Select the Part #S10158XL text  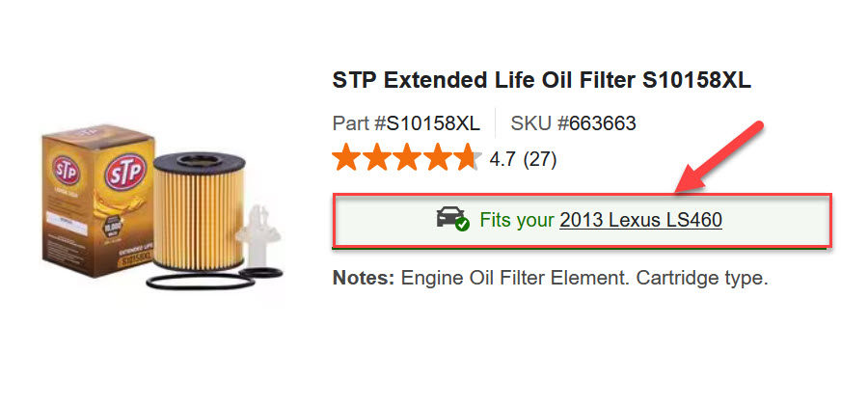(x=406, y=123)
